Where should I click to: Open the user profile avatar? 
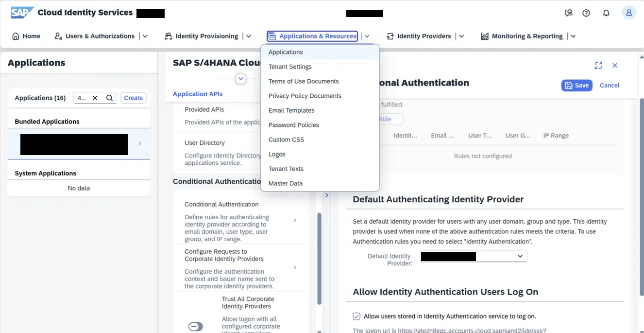pos(629,13)
